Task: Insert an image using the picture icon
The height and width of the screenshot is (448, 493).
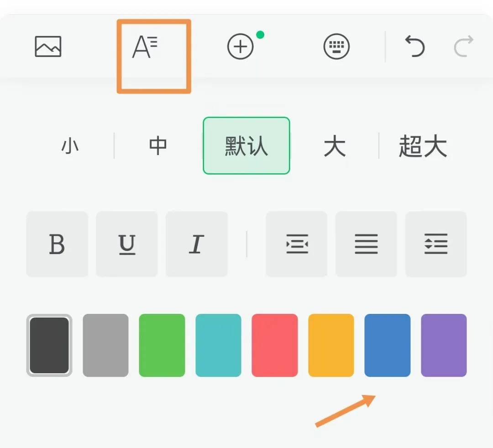Action: 47,46
